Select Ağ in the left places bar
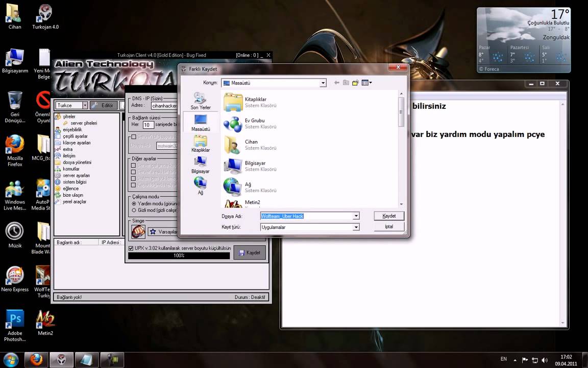The image size is (588, 368). click(x=200, y=186)
